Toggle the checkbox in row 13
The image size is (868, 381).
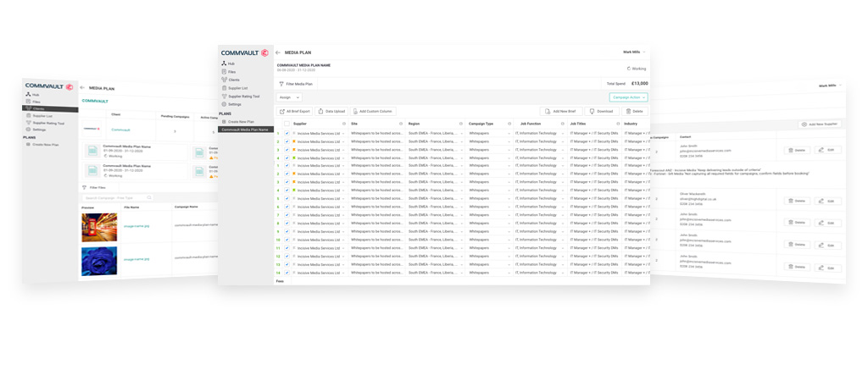287,264
